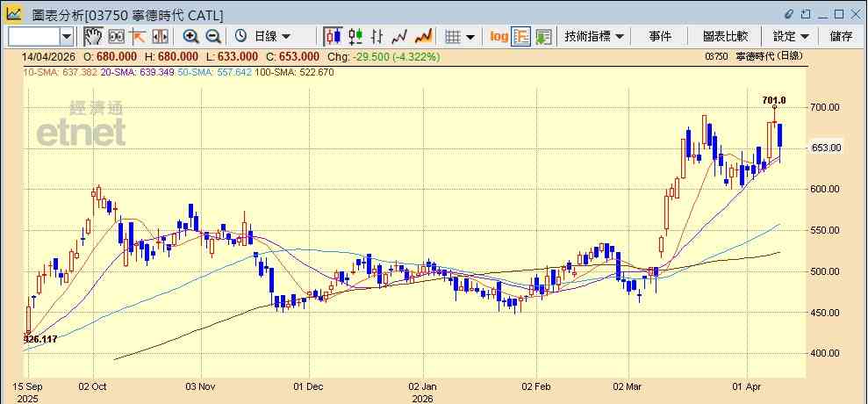Switch to OHLC bar chart style

point(377,37)
